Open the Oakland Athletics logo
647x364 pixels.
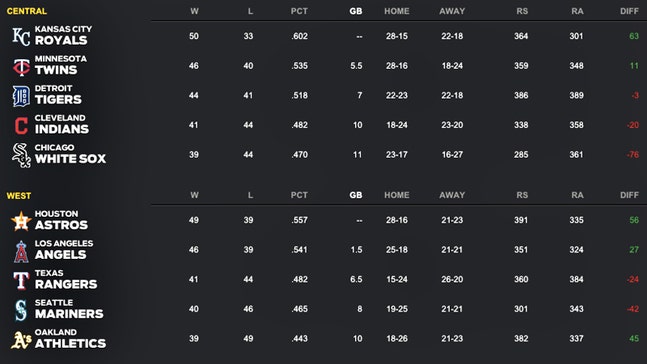pyautogui.click(x=21, y=340)
